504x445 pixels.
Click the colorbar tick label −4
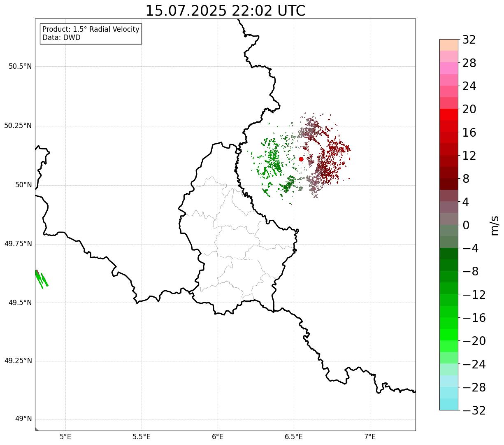(471, 248)
